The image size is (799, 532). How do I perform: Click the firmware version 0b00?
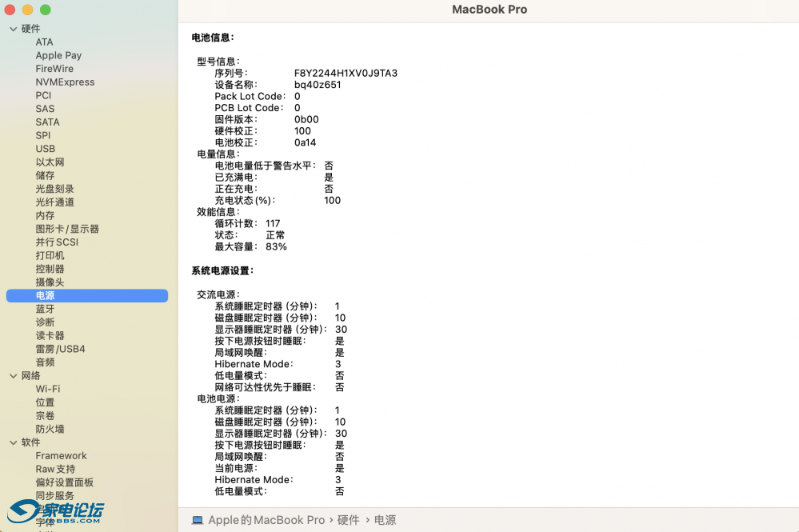tap(306, 120)
